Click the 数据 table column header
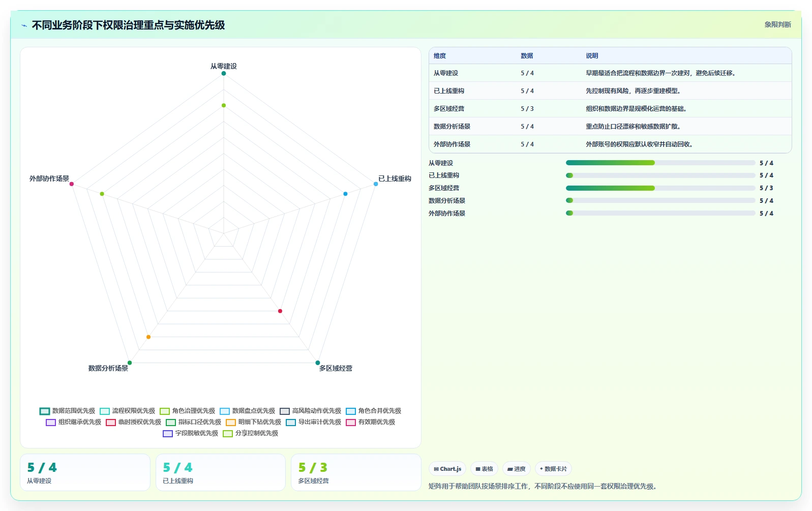This screenshot has width=812, height=511. click(527, 56)
